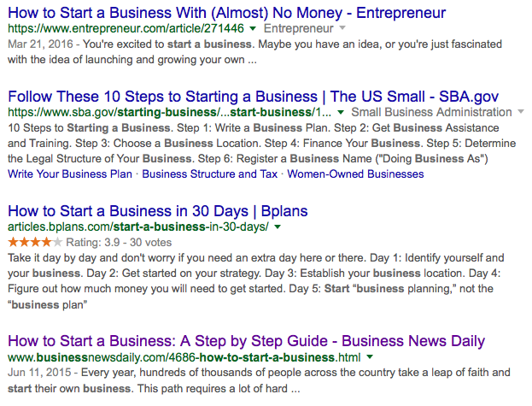Click the sba.gov starting-business URL text
The width and height of the screenshot is (532, 406).
pos(170,113)
